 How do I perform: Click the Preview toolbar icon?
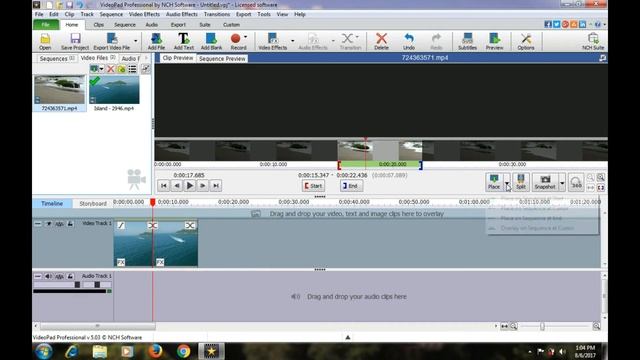pos(494,41)
